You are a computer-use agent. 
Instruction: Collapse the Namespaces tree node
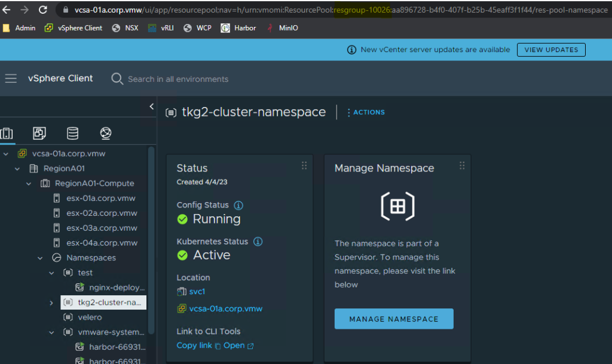[40, 258]
